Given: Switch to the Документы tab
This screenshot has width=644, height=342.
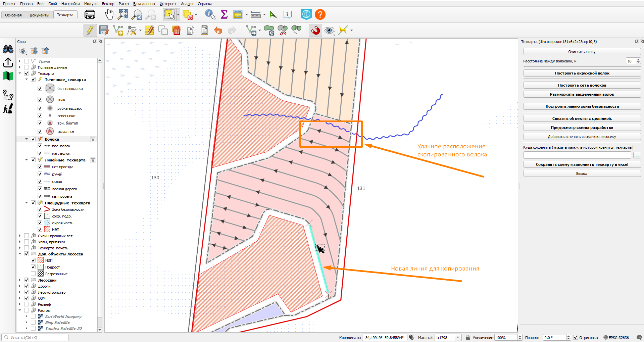Looking at the screenshot, I should point(39,15).
